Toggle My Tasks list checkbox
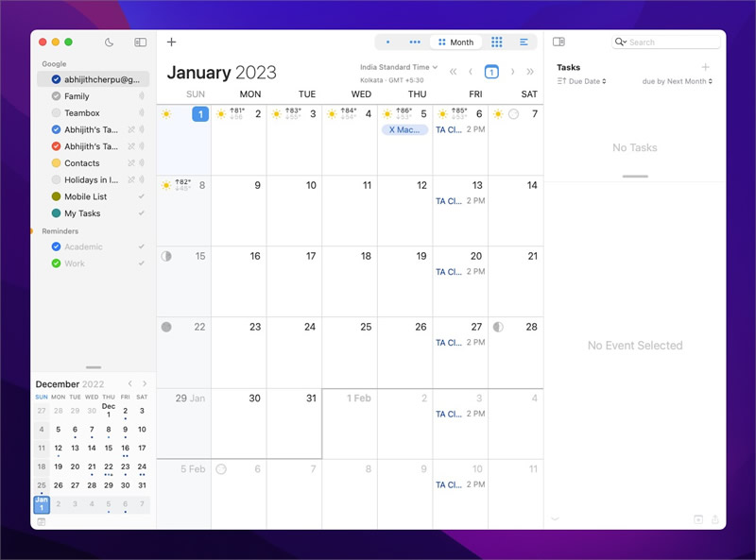 56,213
